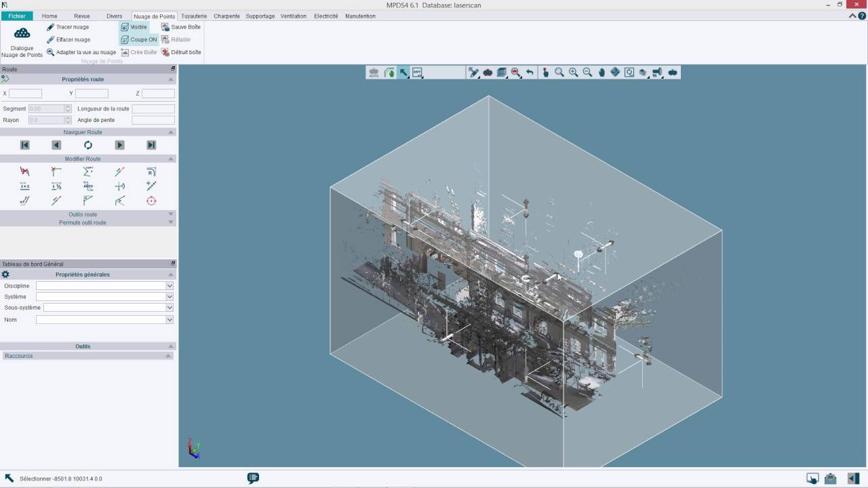Image resolution: width=868 pixels, height=488 pixels.
Task: Expand the Outils route section
Action: [171, 214]
